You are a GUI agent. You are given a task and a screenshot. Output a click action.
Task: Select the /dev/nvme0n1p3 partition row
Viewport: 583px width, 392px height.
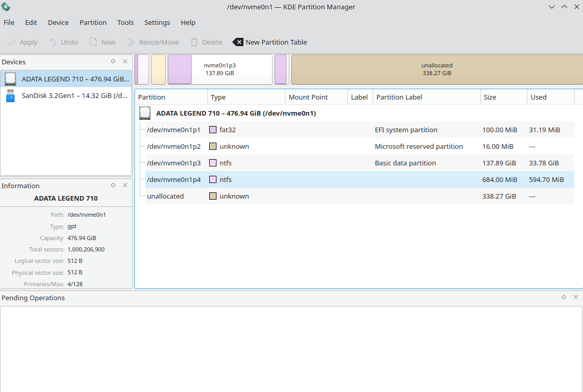click(360, 163)
